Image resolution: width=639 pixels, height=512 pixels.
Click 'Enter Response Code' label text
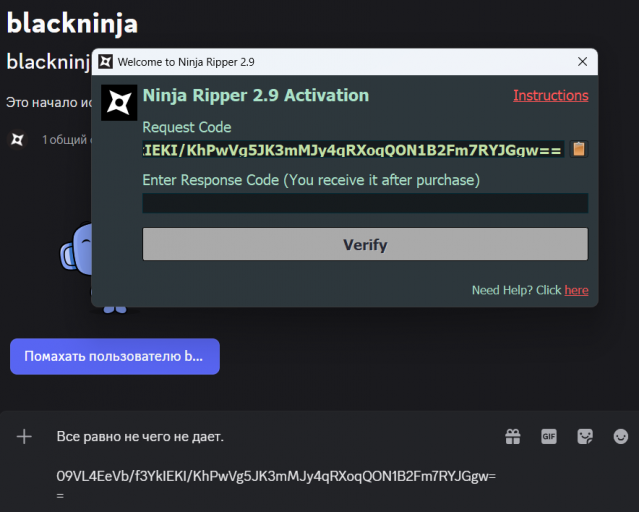[x=311, y=180]
